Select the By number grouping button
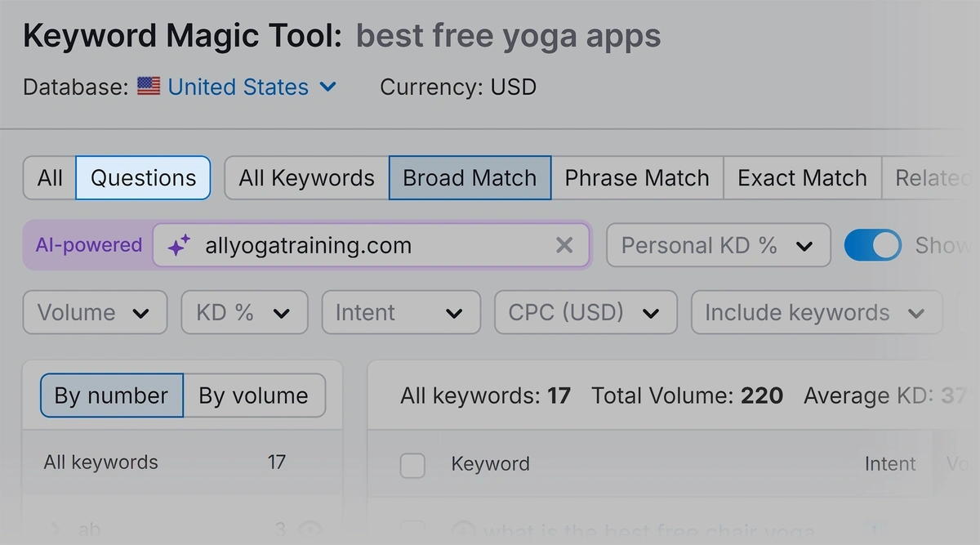 (x=111, y=395)
